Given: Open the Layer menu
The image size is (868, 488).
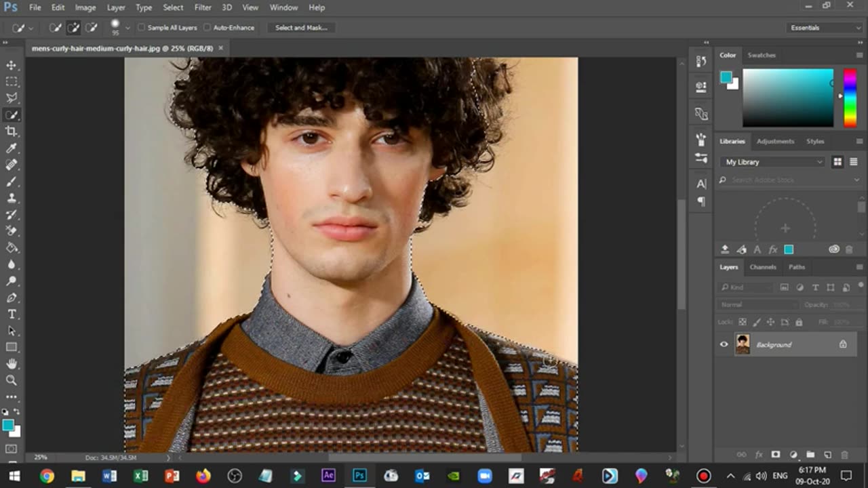Looking at the screenshot, I should click(116, 7).
